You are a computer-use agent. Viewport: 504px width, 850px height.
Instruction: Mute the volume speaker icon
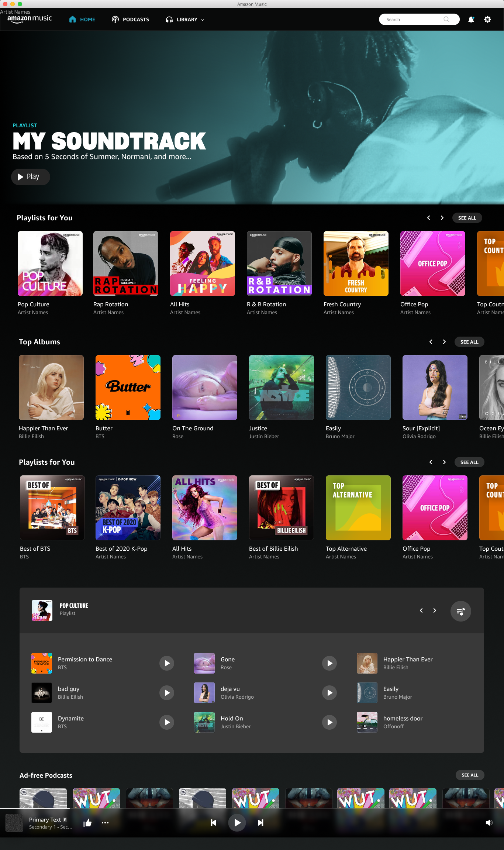(x=489, y=823)
